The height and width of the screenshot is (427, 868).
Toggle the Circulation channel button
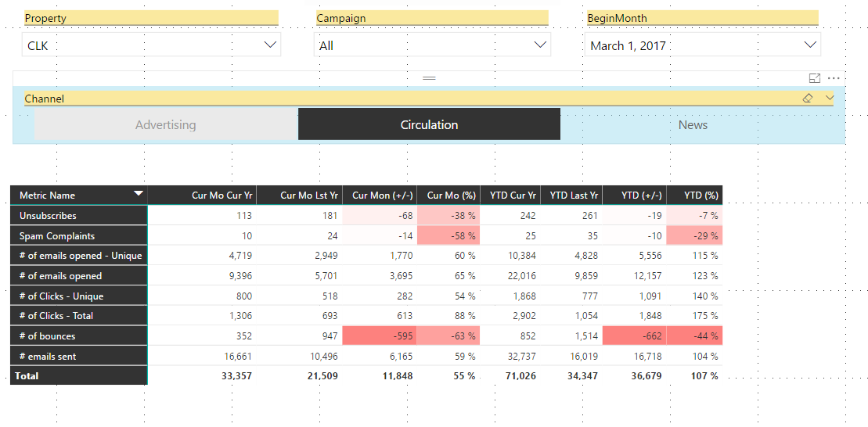pos(429,124)
